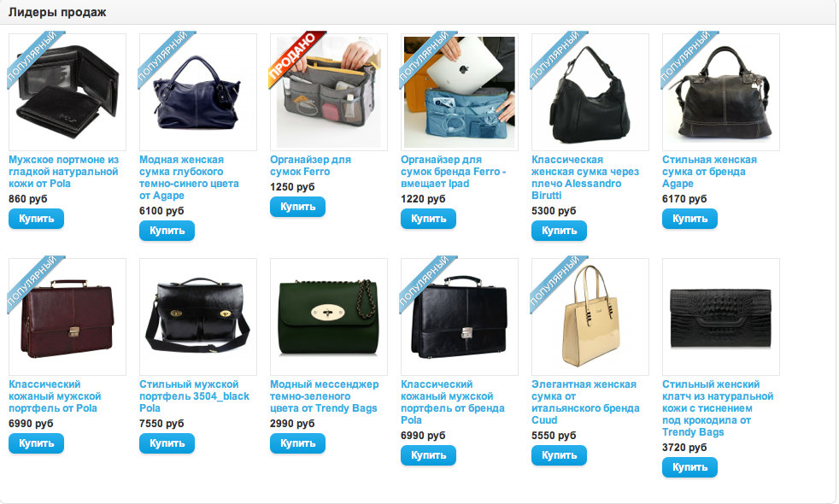View the Ferro organizer with iPad photo
This screenshot has height=504, width=839.
point(460,92)
